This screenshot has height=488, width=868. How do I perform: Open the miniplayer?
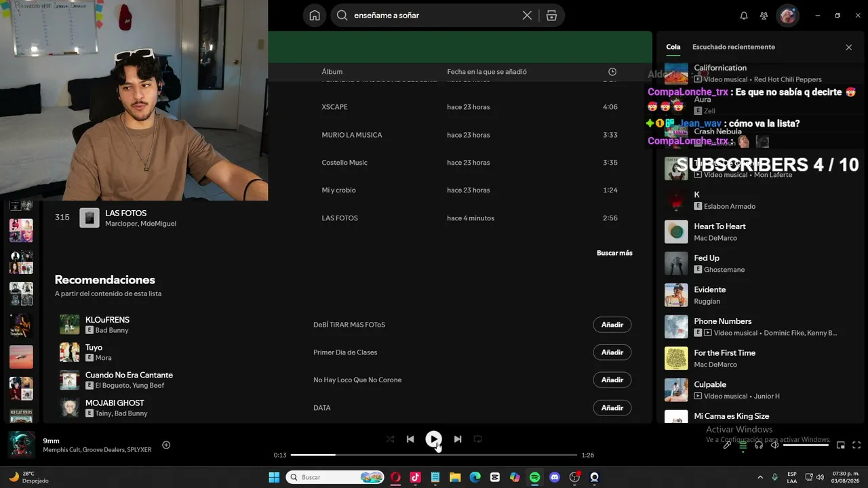(840, 445)
